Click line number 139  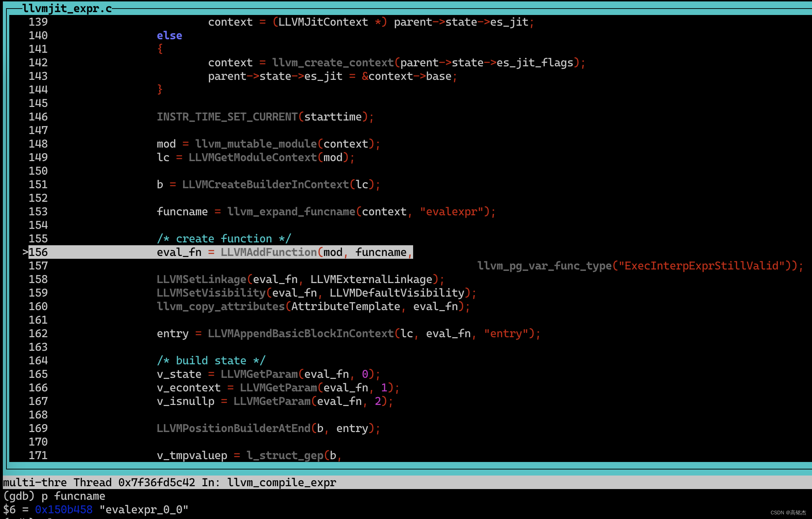click(38, 22)
